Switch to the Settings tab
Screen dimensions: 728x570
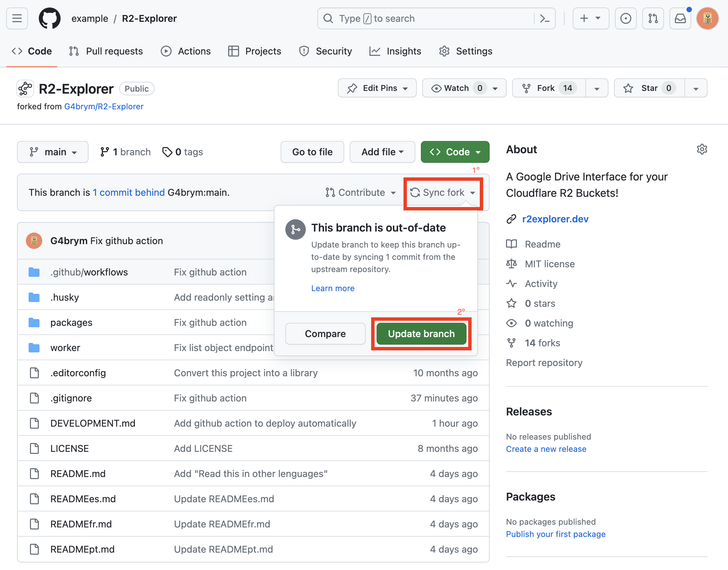tap(465, 51)
